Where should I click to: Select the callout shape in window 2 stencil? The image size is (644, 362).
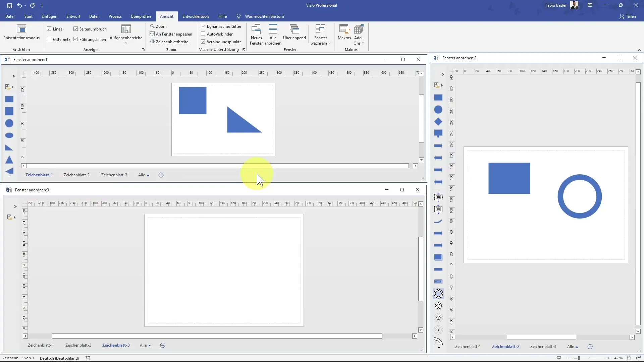click(x=438, y=134)
